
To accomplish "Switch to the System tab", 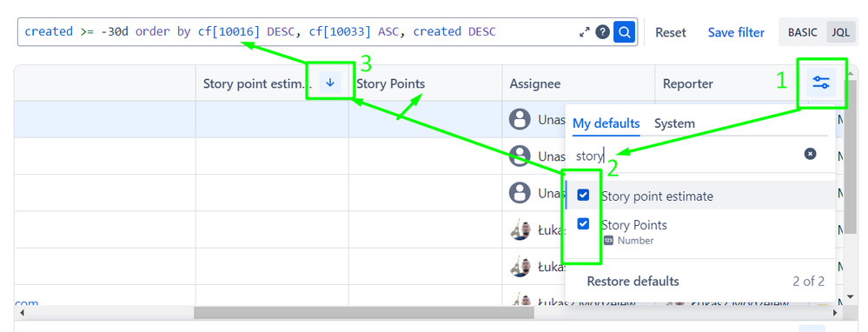I will [x=674, y=123].
